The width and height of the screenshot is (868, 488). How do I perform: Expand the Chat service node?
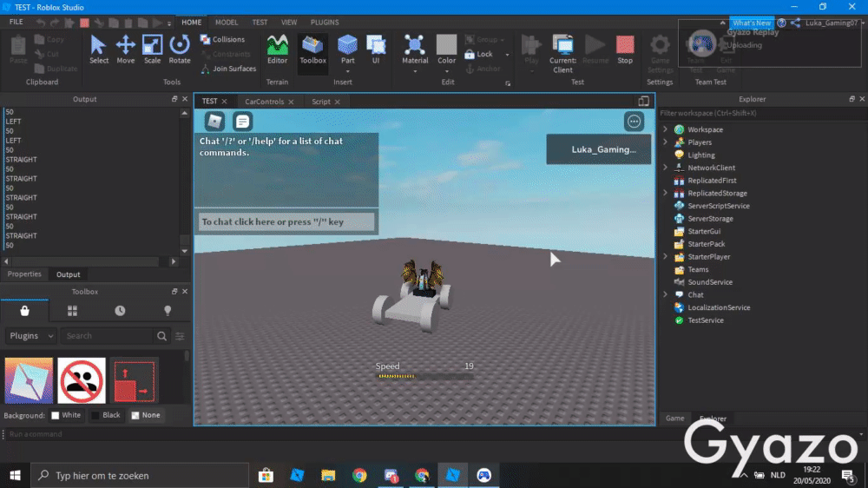click(x=666, y=294)
